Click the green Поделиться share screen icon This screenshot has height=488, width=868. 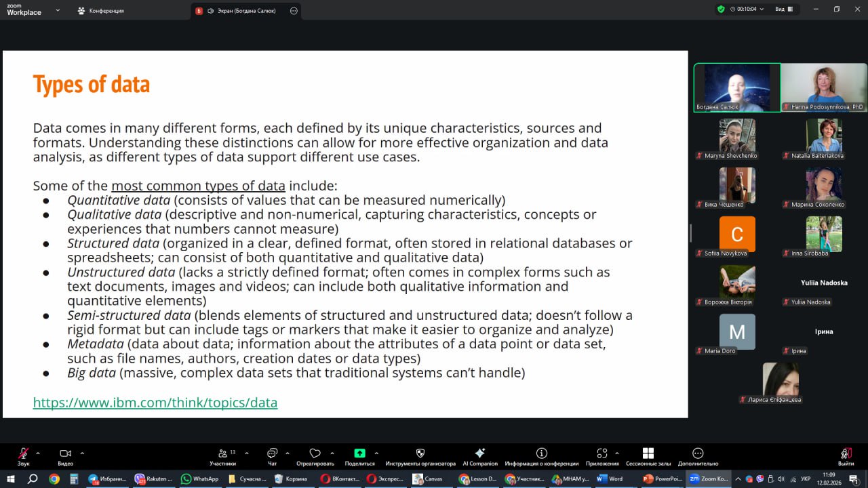359,454
